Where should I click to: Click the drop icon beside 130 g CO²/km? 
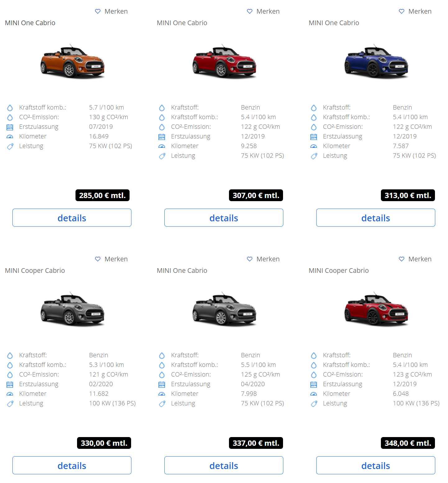click(x=10, y=117)
